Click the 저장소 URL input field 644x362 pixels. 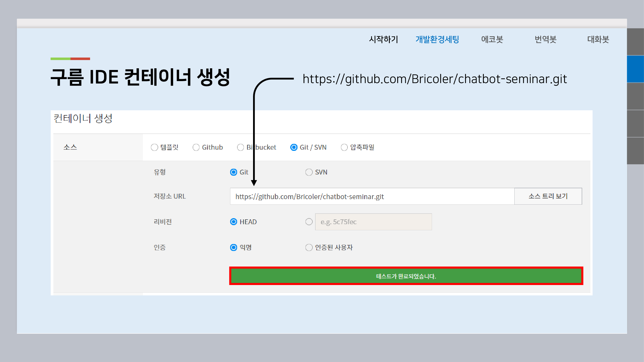(x=372, y=196)
